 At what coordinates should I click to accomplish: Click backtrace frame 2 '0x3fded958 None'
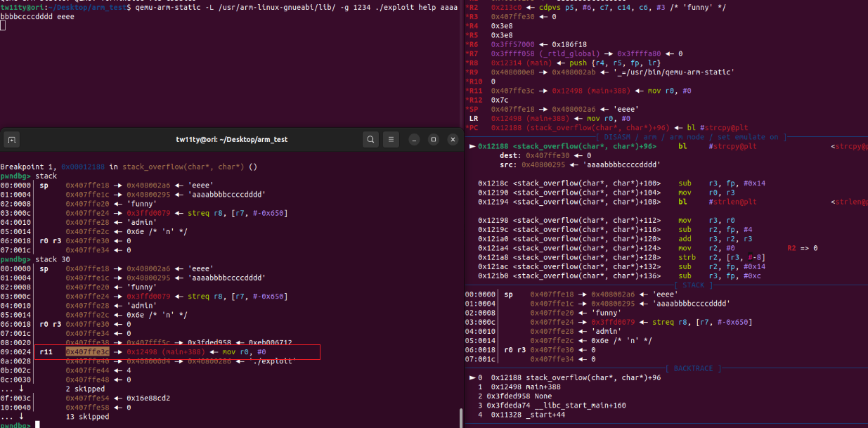click(517, 396)
